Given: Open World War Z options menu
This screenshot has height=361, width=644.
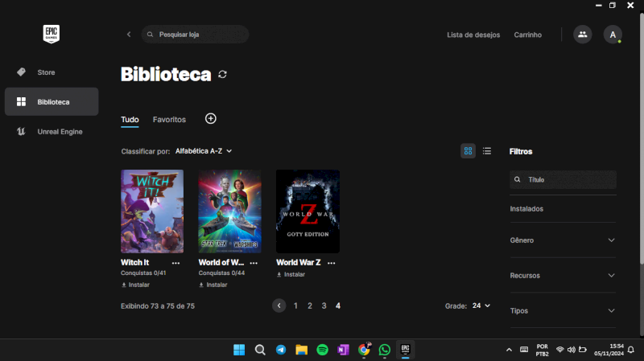Looking at the screenshot, I should pyautogui.click(x=331, y=263).
